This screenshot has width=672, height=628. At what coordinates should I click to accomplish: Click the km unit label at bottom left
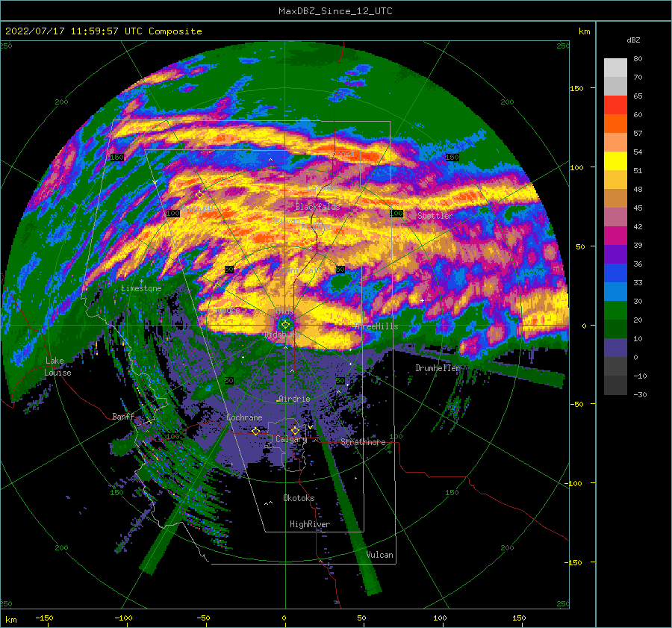click(11, 620)
